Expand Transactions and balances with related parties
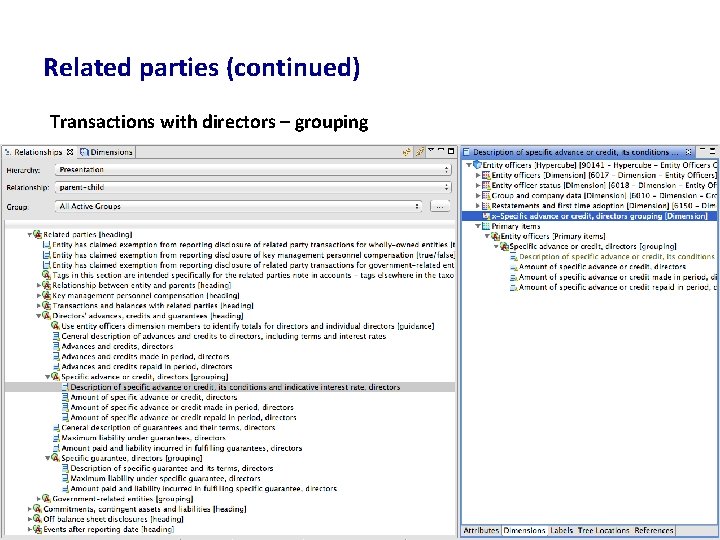This screenshot has width=720, height=540. point(39,306)
